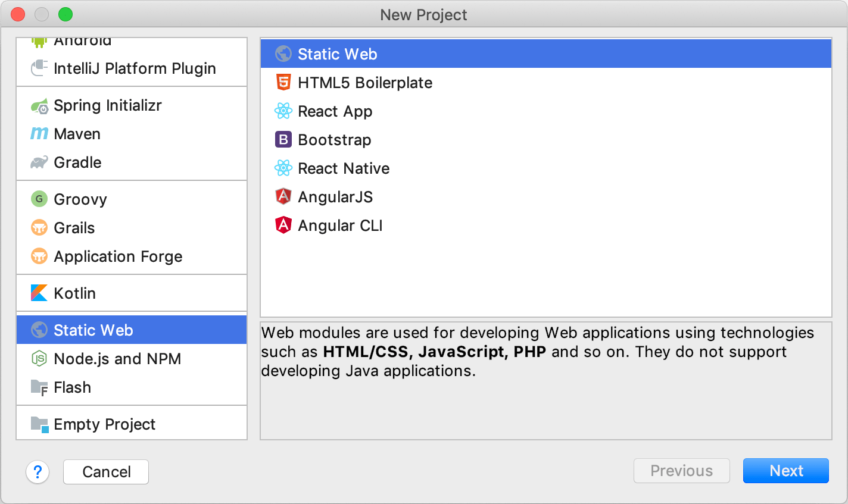Select Angular CLI template

click(x=546, y=225)
